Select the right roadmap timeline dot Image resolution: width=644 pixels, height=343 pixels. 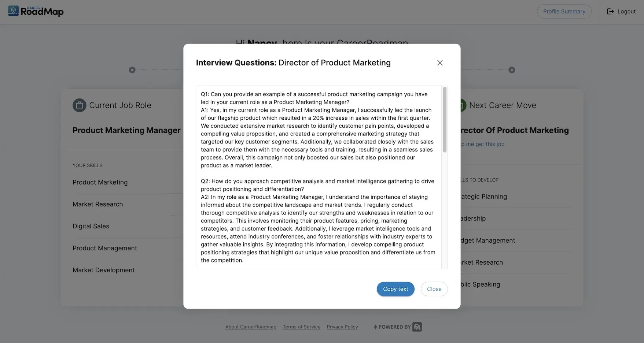click(x=512, y=70)
